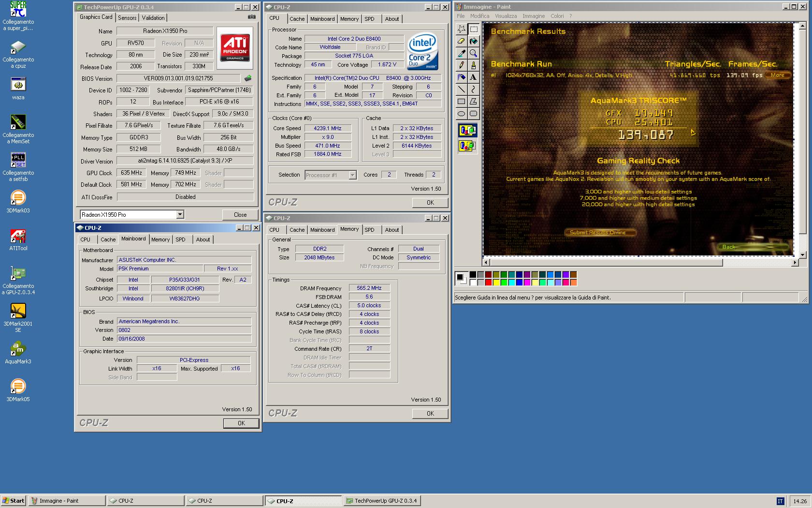
Task: Open the Cache tab in the top CPU-Z window
Action: click(x=297, y=19)
